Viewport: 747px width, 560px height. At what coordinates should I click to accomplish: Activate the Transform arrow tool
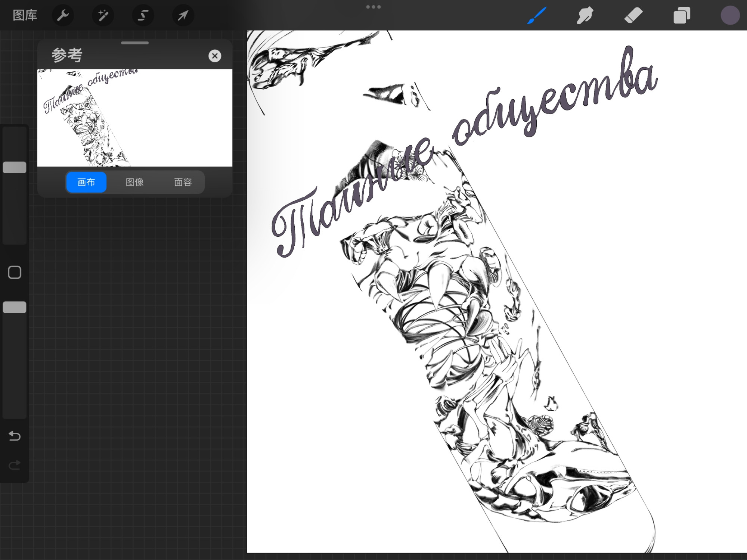click(183, 15)
